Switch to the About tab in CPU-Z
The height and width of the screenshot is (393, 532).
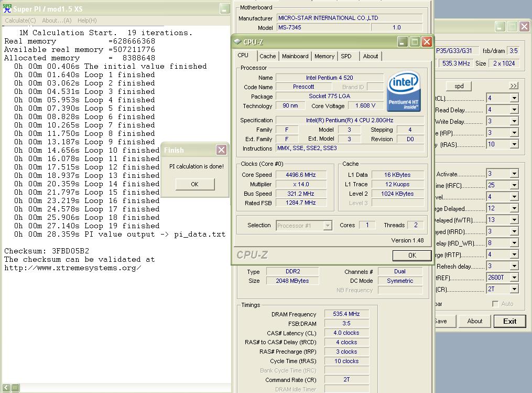370,56
